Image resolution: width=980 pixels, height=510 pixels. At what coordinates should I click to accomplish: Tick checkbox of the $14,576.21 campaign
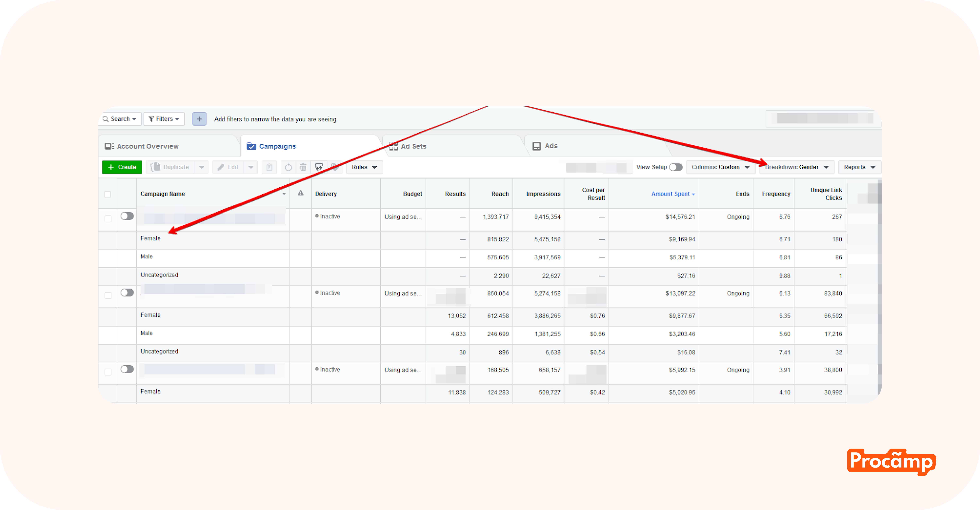108,219
